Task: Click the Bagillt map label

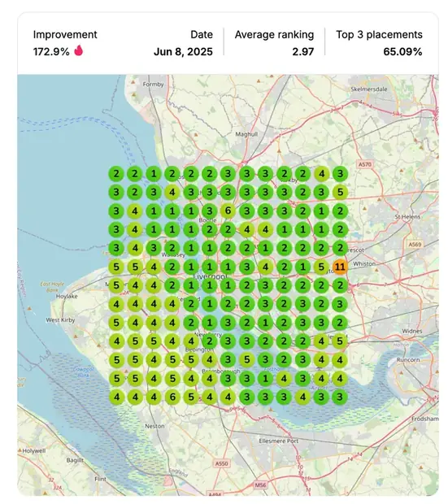Action: click(75, 460)
